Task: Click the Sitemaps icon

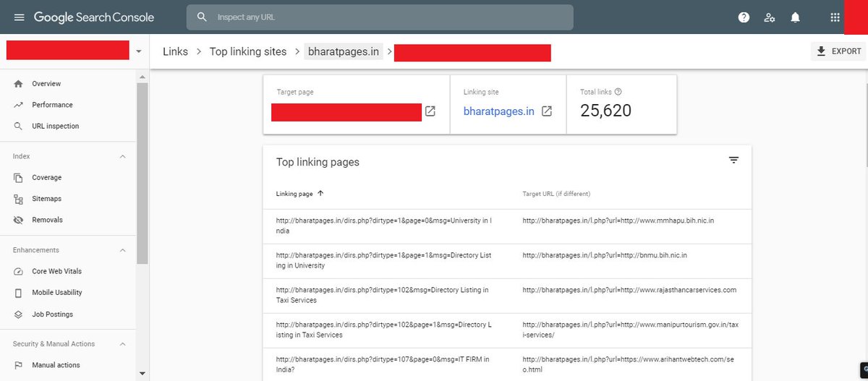Action: coord(18,199)
